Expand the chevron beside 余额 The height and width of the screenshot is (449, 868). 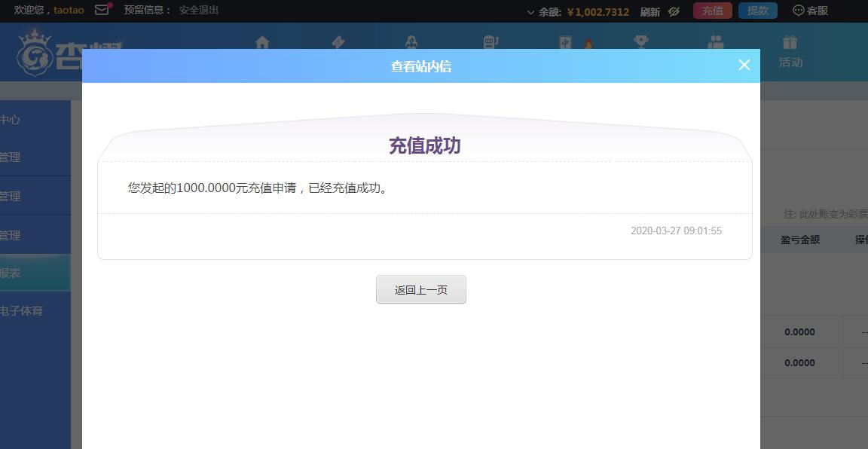pyautogui.click(x=530, y=12)
